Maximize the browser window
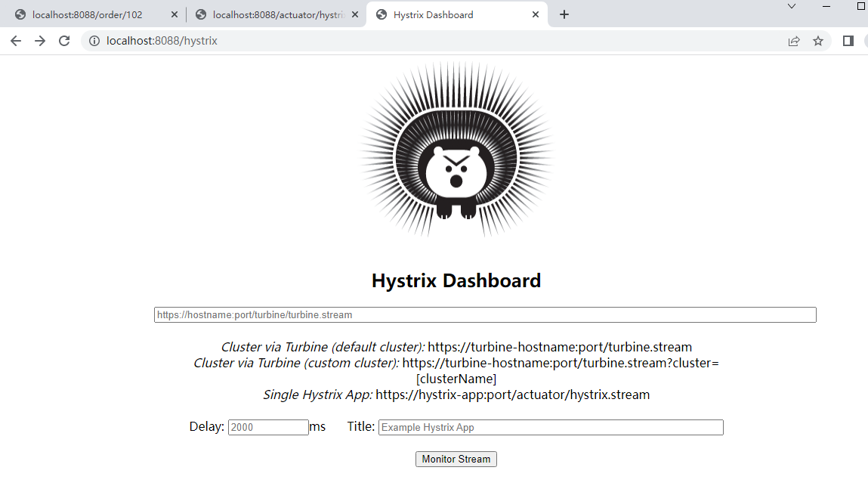Viewport: 868px width, 489px height. [860, 7]
